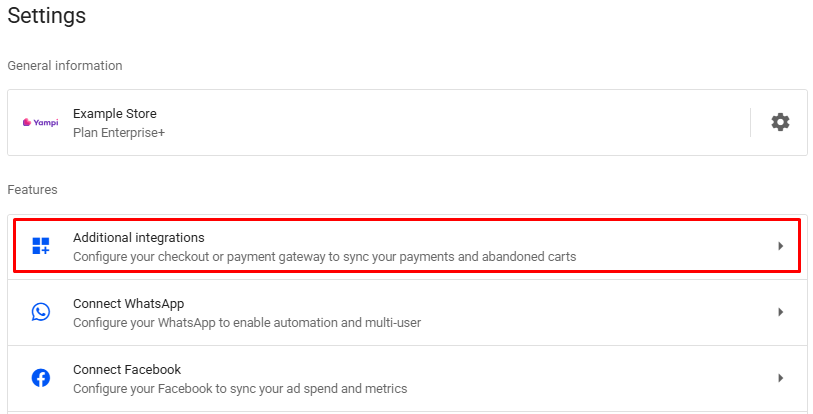Click the Example Store name
Screen dimensions: 813x414
tap(114, 114)
